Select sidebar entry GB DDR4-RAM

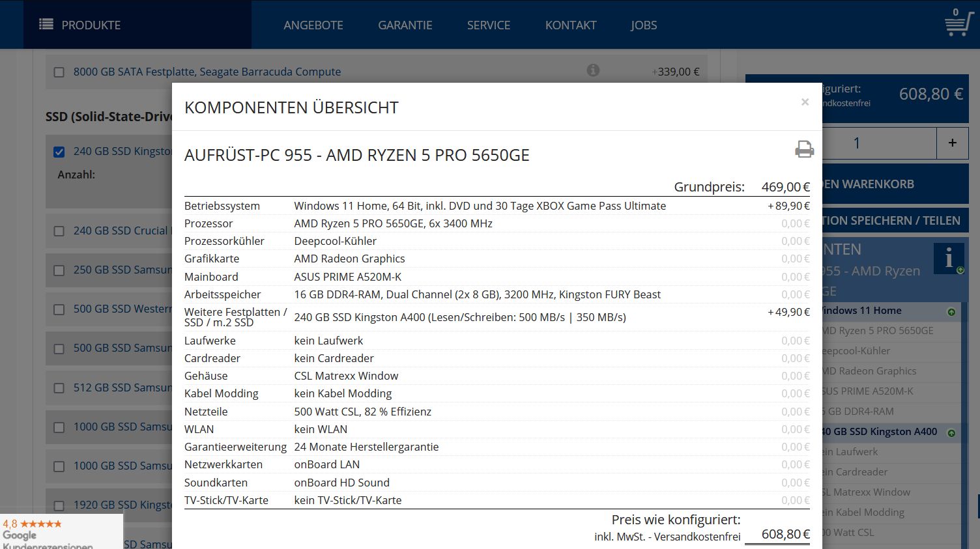point(891,412)
